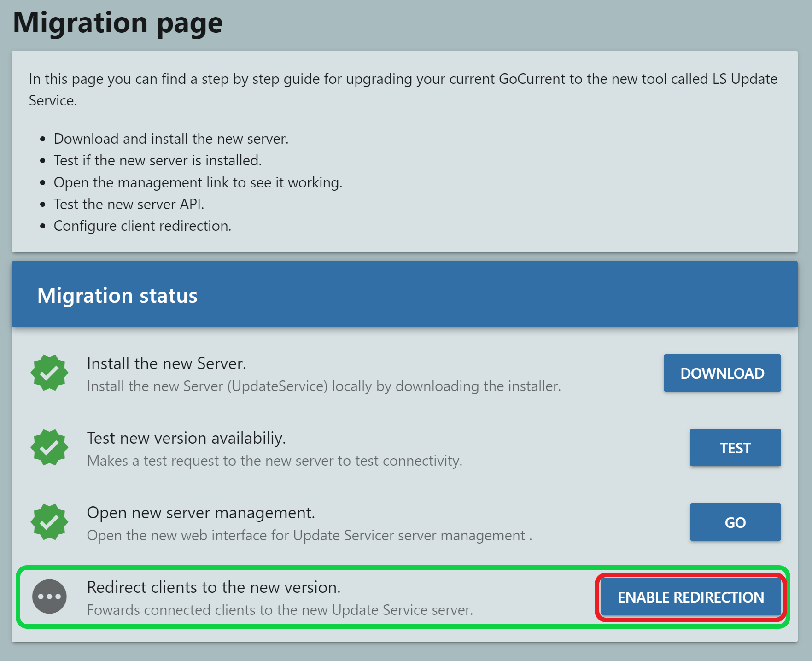Run the TEST connectivity button
Viewport: 812px width, 661px height.
735,447
